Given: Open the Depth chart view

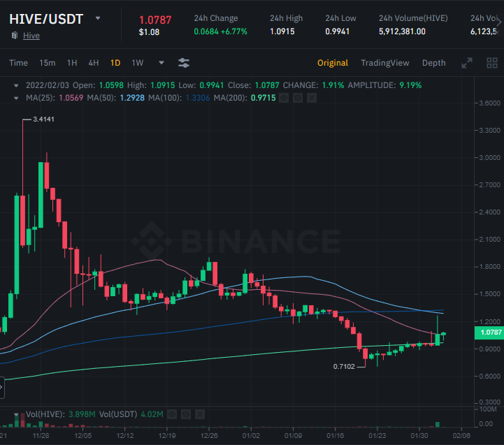Looking at the screenshot, I should pos(434,63).
